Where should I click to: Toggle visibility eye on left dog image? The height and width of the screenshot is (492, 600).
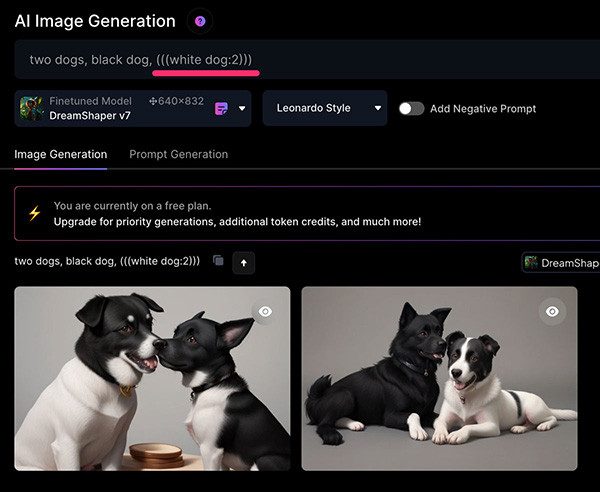(265, 311)
